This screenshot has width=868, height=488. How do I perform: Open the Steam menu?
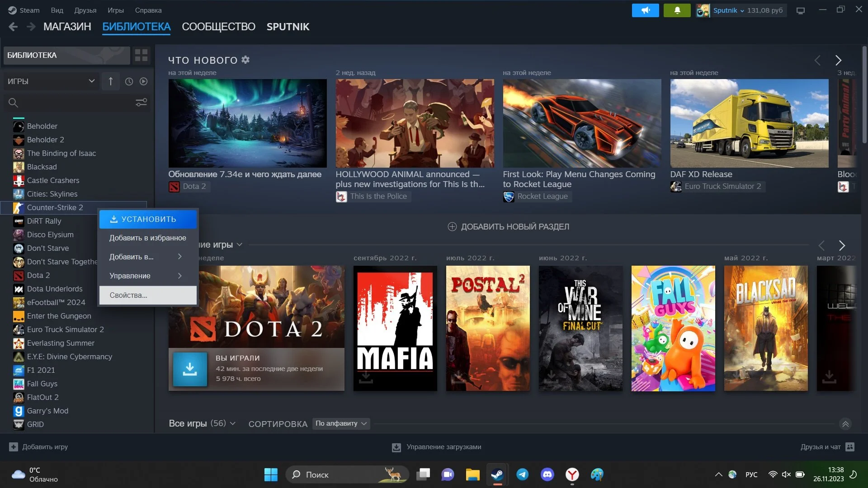[x=24, y=10]
